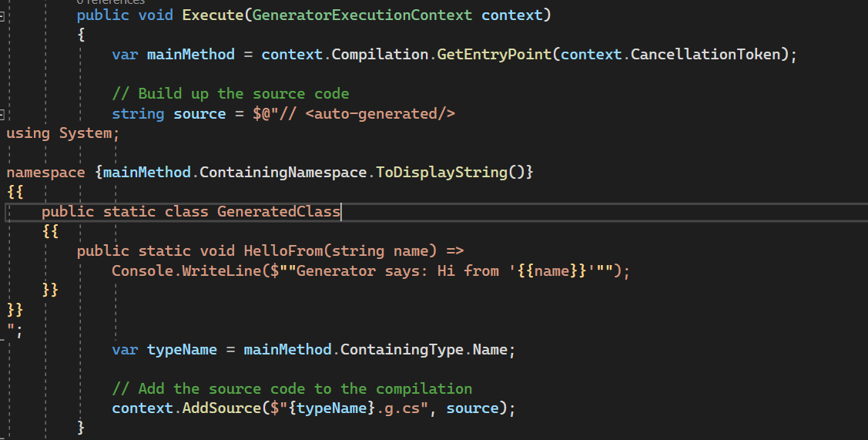Click the HelloFrom method name

(x=278, y=251)
